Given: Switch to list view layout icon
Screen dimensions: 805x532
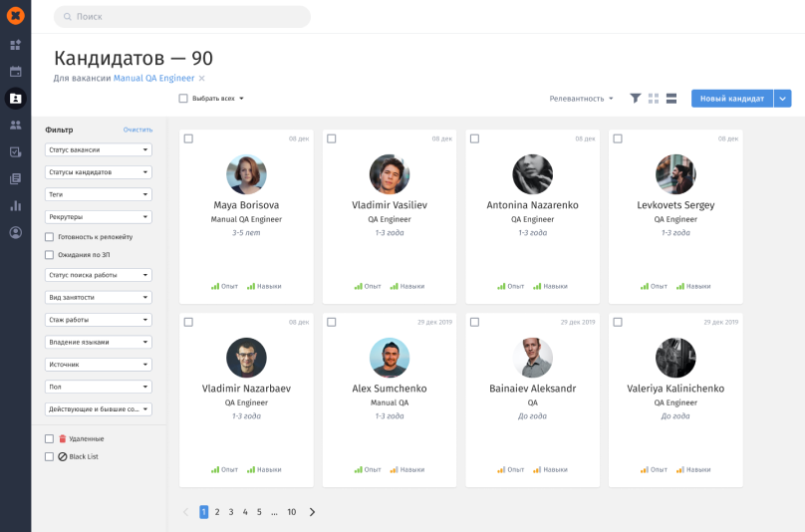Looking at the screenshot, I should point(671,99).
